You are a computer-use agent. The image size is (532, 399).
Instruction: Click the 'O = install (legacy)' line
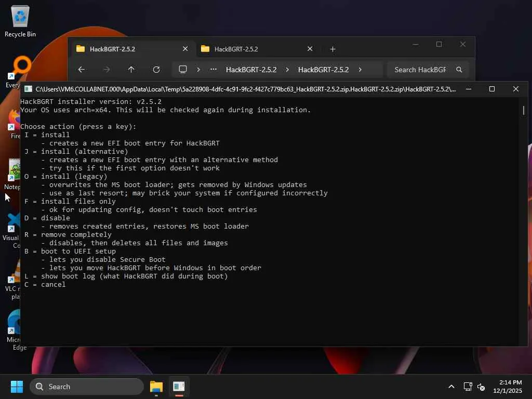click(65, 177)
